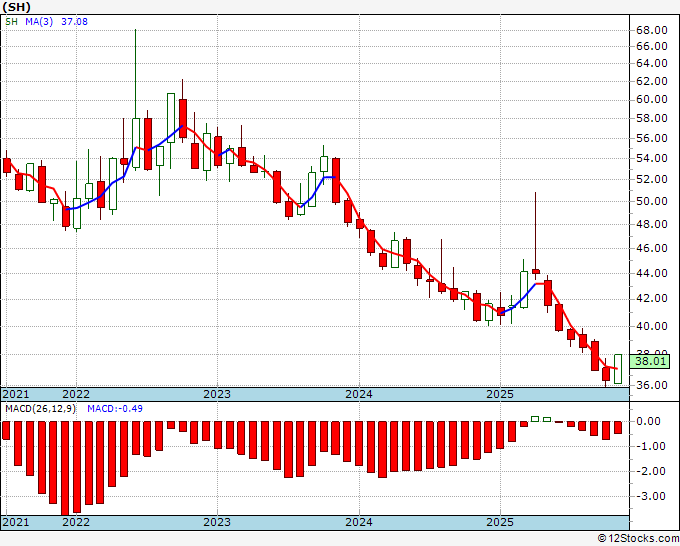Click the first green MACD histogram bar in 2025

coord(535,419)
